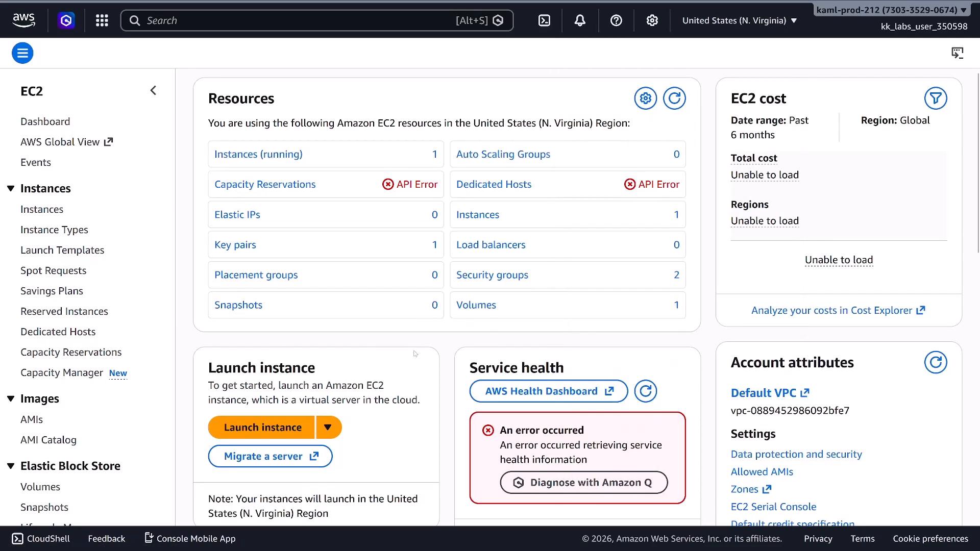
Task: Open CloudShell in the footer
Action: 41,539
